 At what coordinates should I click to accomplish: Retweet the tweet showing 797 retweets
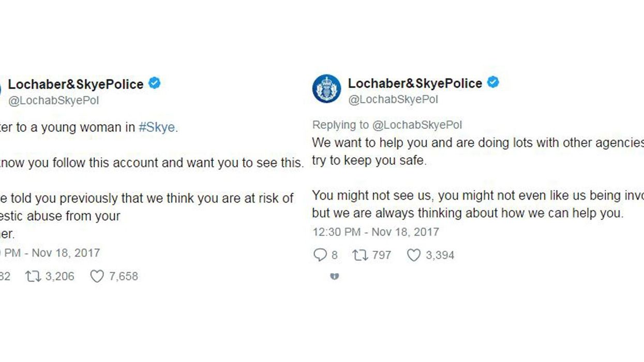point(359,255)
